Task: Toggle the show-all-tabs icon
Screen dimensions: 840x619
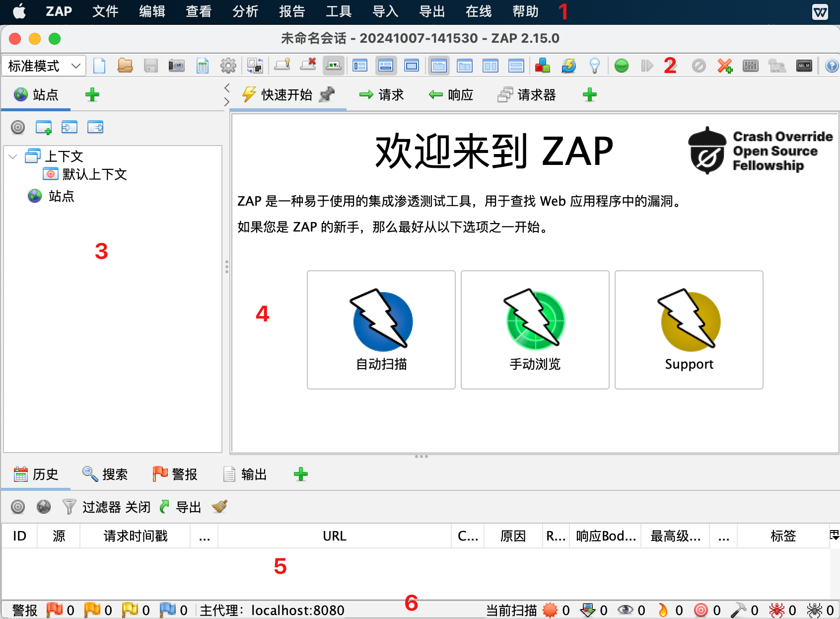Action: (282, 66)
